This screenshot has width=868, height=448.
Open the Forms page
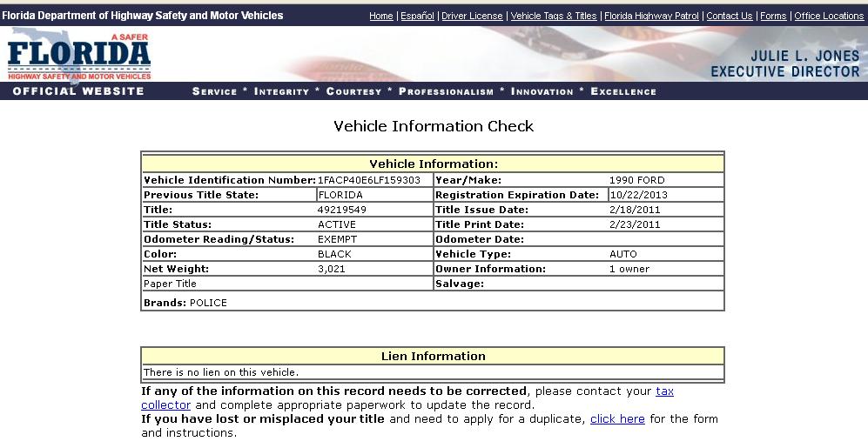(773, 16)
